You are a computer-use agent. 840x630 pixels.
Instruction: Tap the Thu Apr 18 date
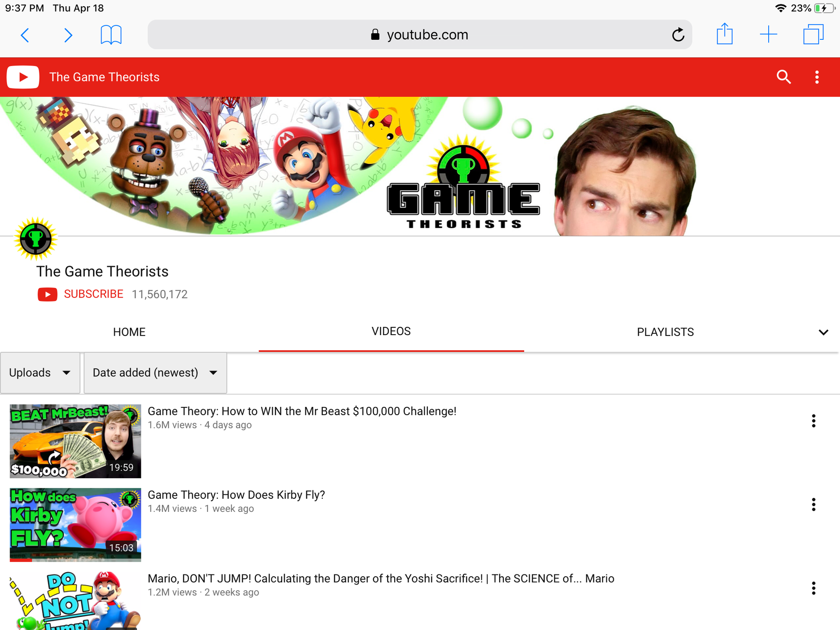pyautogui.click(x=78, y=8)
